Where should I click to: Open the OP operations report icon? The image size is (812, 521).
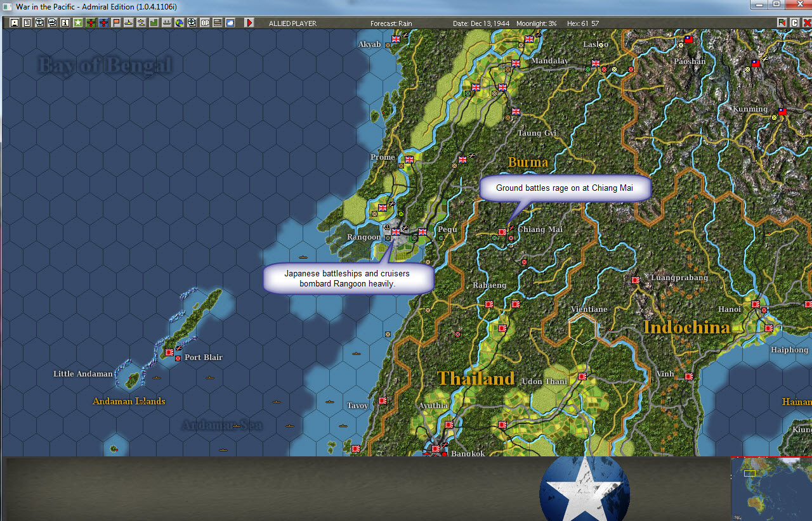(205, 23)
